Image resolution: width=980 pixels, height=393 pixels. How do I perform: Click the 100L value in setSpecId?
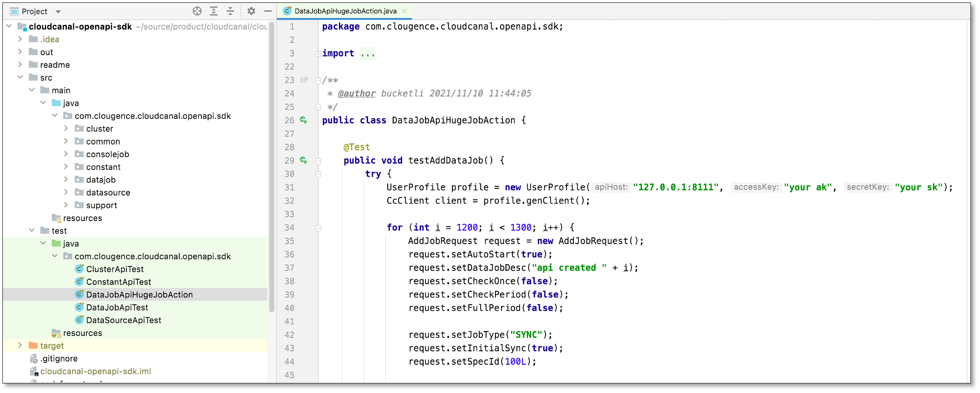pos(516,362)
